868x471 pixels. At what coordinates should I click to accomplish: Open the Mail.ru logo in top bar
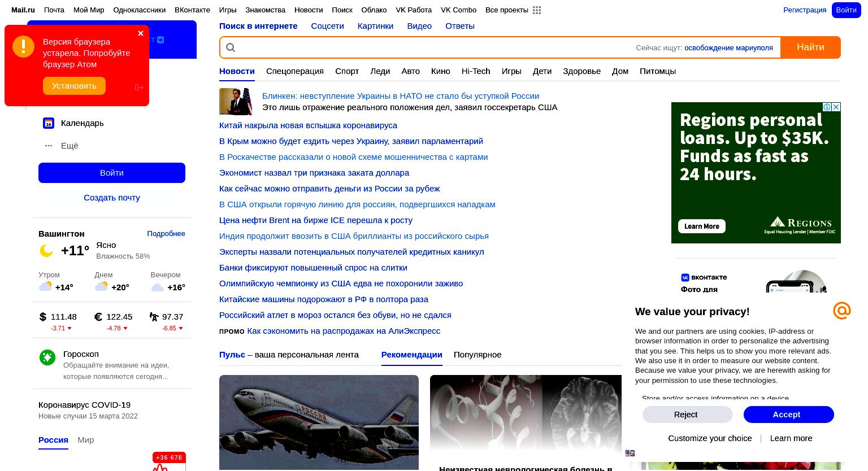23,10
